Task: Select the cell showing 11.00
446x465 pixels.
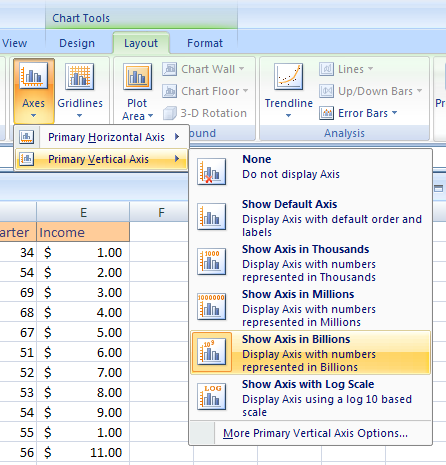Action: (83, 452)
